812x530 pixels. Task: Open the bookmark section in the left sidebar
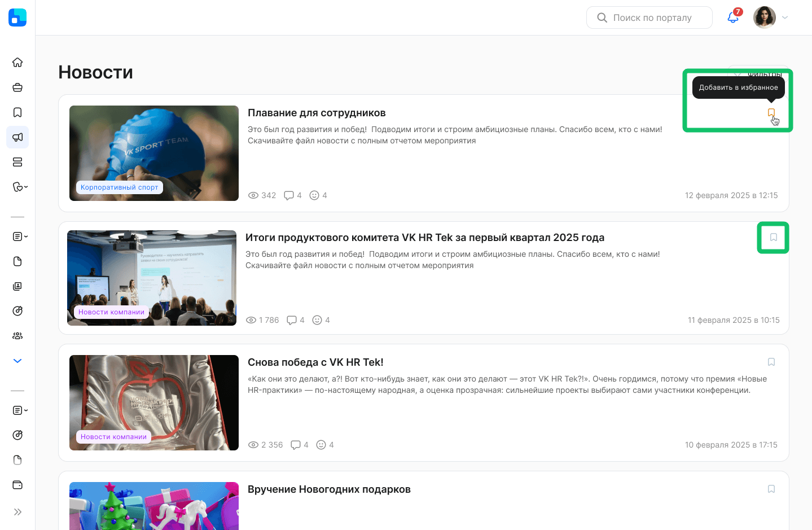point(17,112)
